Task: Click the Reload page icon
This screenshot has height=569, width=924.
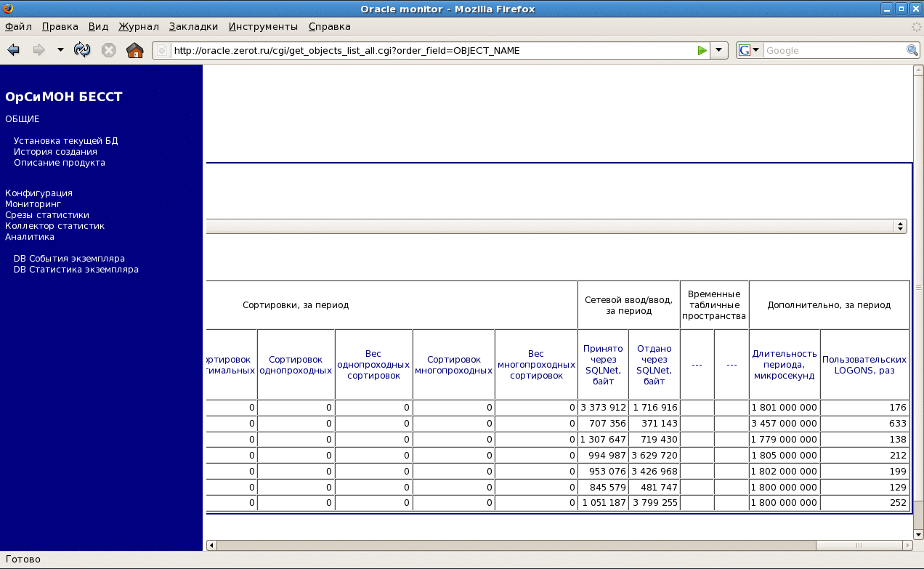Action: pos(83,50)
